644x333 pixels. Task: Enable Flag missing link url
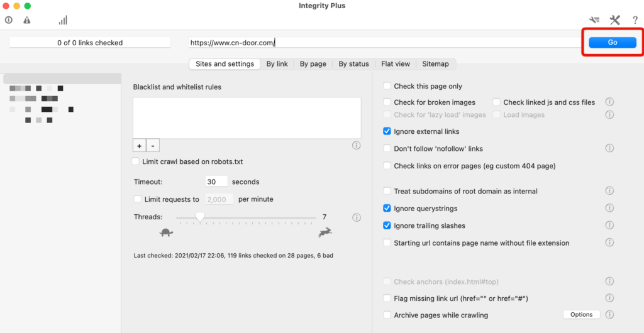coord(387,298)
